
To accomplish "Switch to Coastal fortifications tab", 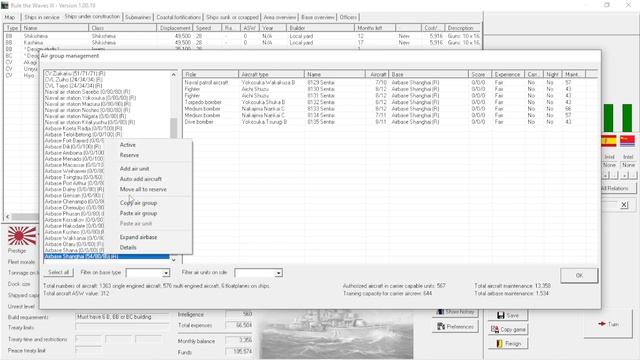I will 178,17.
